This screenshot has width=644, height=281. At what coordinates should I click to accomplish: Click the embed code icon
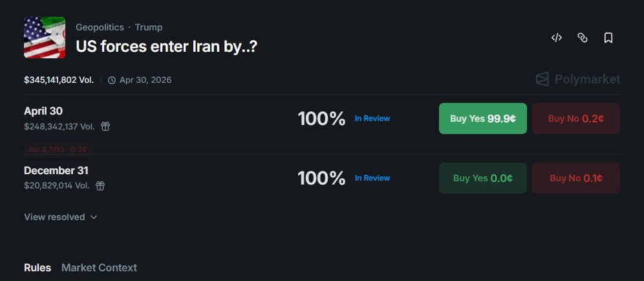click(556, 38)
